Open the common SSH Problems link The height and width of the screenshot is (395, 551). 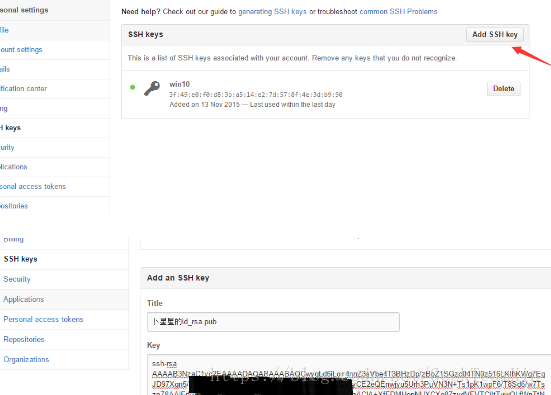pyautogui.click(x=398, y=12)
